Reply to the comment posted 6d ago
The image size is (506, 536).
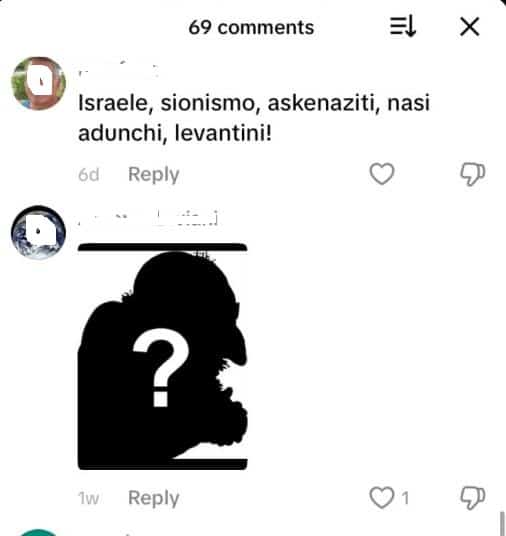coord(154,175)
